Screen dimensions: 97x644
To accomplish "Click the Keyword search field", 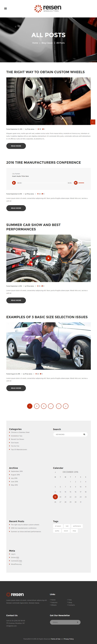I will [x=68, y=434].
